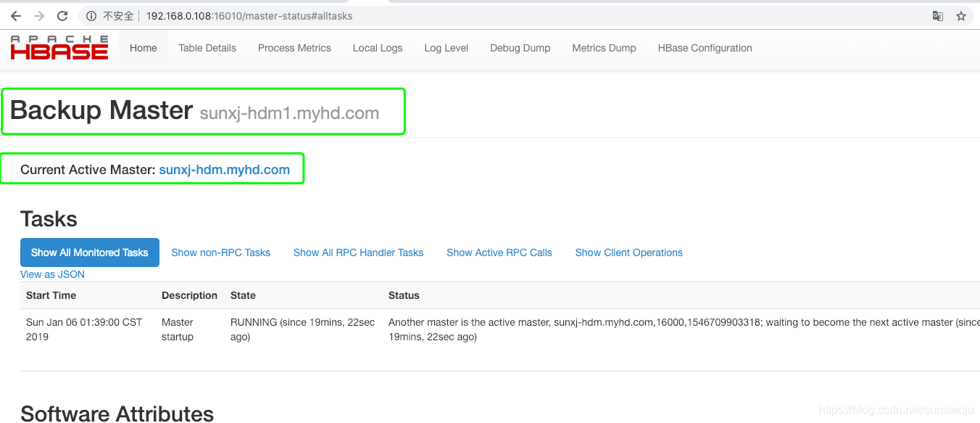Select Show Client Operations

point(629,252)
